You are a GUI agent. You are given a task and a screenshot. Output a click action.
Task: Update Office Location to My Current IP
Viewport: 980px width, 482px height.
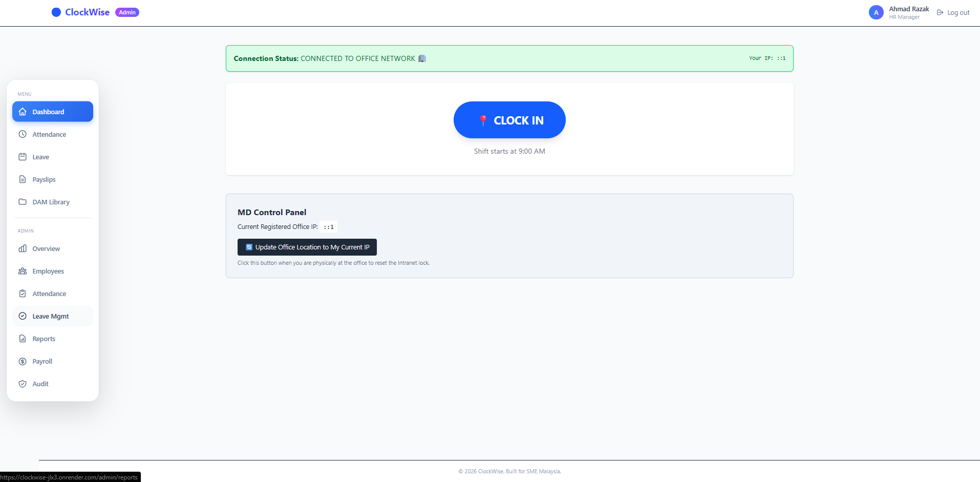tap(307, 247)
